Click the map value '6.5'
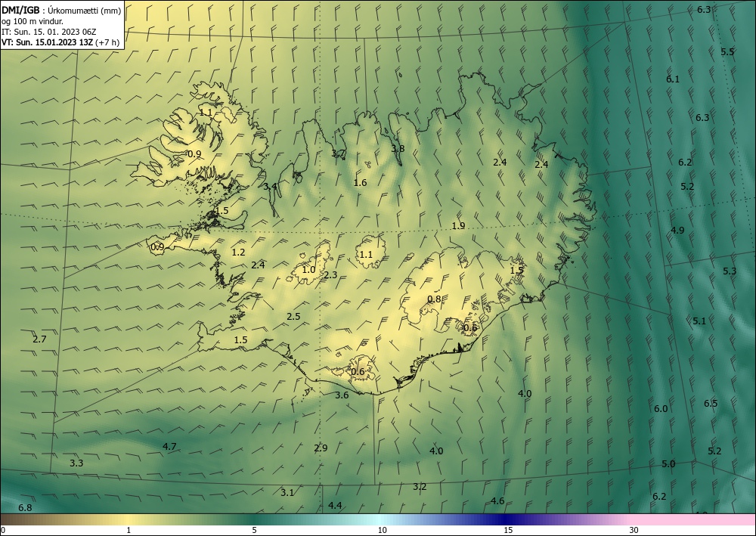 point(710,404)
